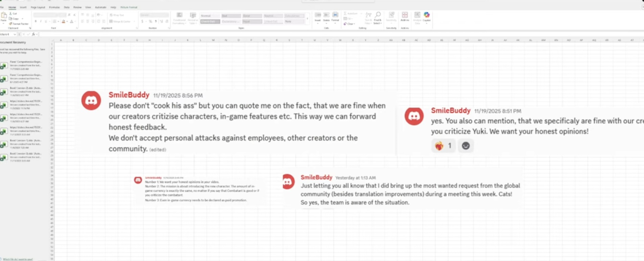Click the Insert Function fx icon

pyautogui.click(x=33, y=34)
